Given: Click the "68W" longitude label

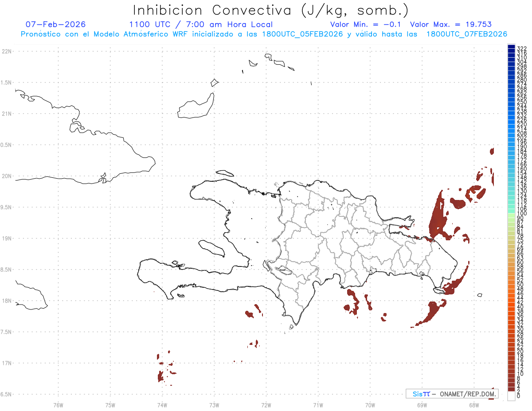Looking at the screenshot, I should click(474, 405).
